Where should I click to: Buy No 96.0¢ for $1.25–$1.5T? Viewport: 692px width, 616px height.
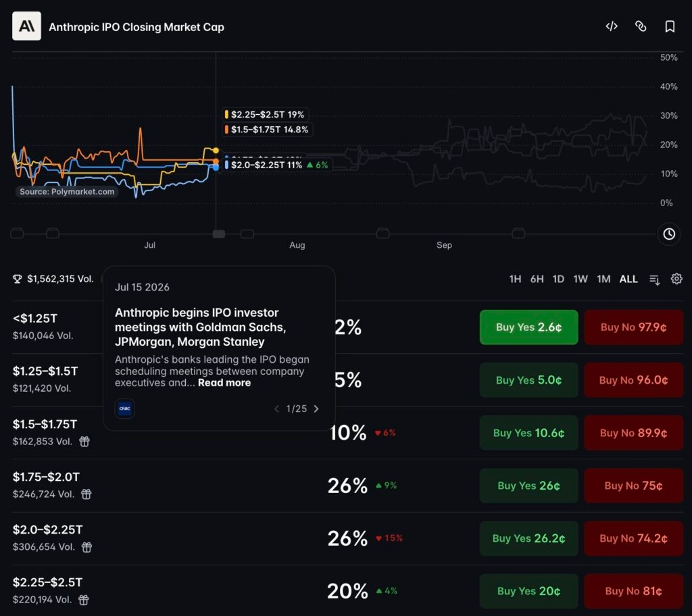(633, 380)
